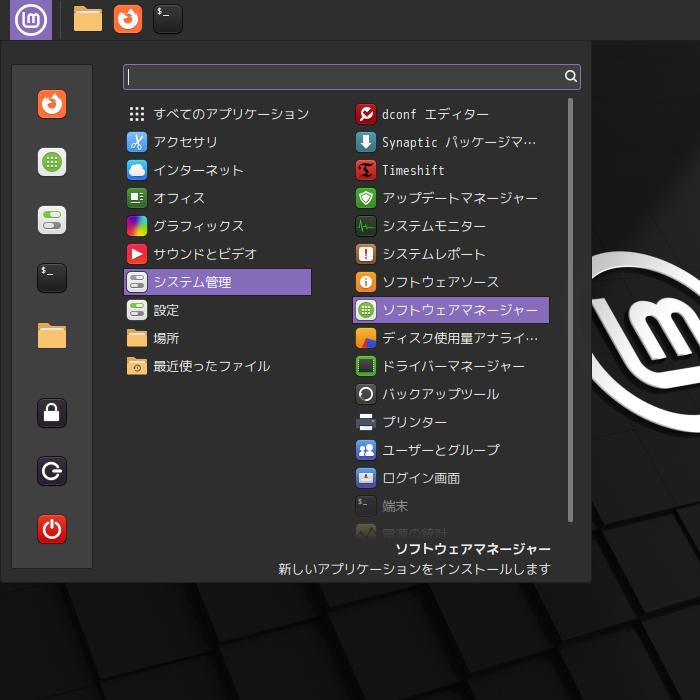The image size is (700, 700).
Task: Open ドライバーマネージャー
Action: [450, 366]
